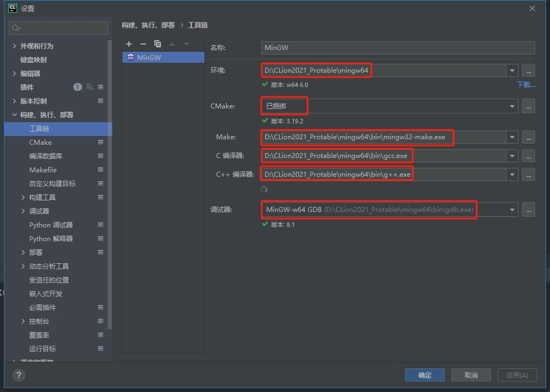Click browse button next to environment path

[528, 70]
